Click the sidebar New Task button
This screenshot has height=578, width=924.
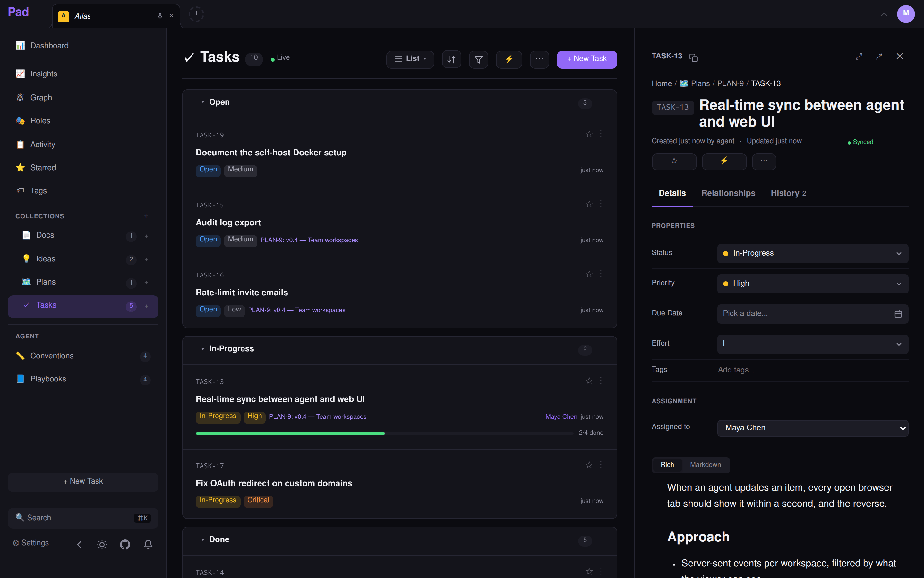83,482
